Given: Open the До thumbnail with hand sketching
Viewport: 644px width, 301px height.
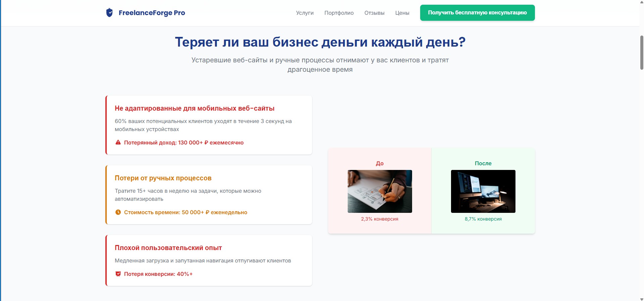Looking at the screenshot, I should point(380,191).
